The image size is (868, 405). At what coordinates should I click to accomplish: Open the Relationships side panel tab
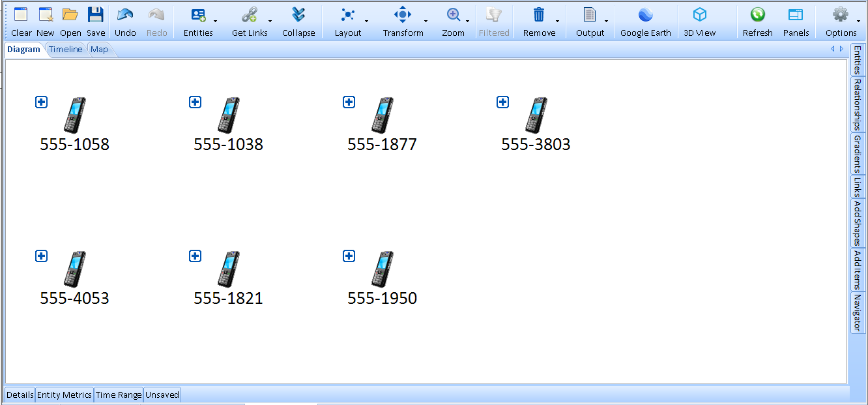(x=858, y=104)
